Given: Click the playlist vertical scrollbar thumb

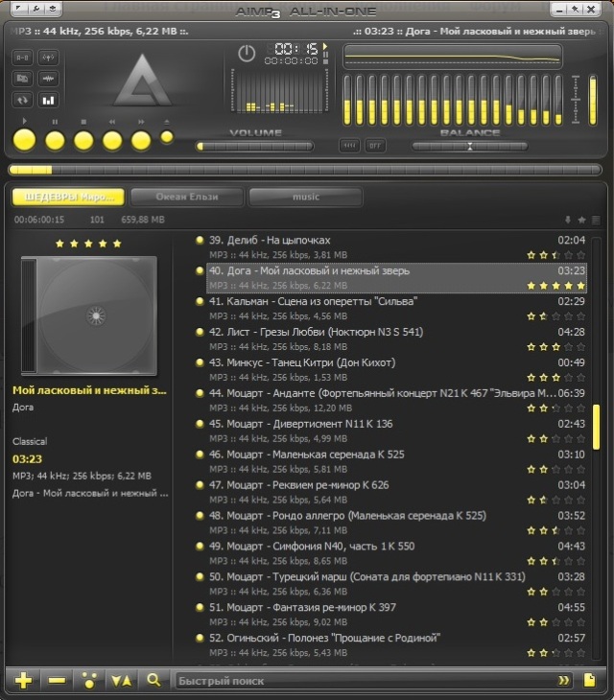Looking at the screenshot, I should click(596, 427).
